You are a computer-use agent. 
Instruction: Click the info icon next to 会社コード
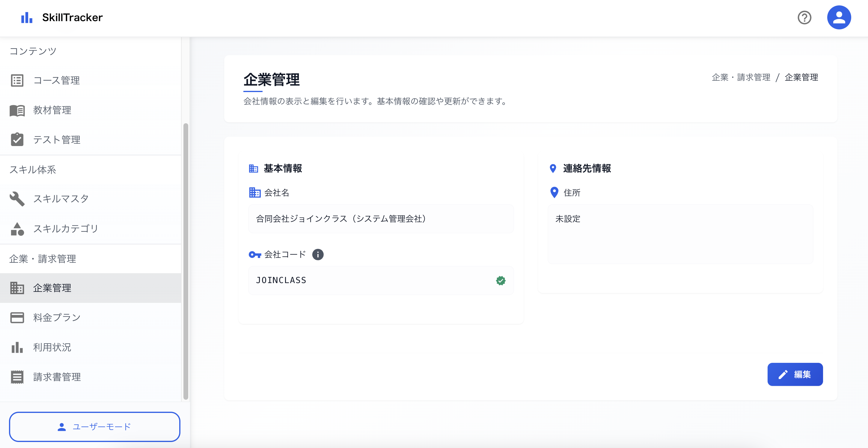[317, 255]
